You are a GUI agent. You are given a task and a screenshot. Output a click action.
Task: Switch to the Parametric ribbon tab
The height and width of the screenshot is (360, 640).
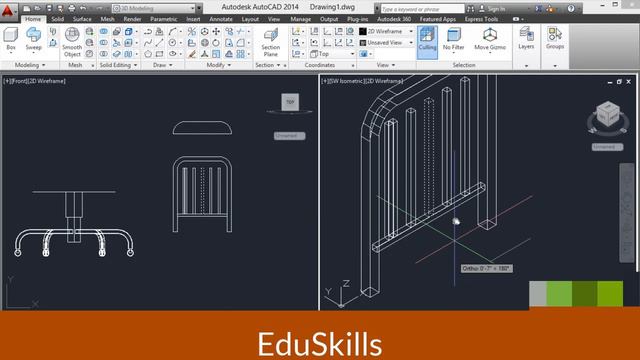[164, 19]
